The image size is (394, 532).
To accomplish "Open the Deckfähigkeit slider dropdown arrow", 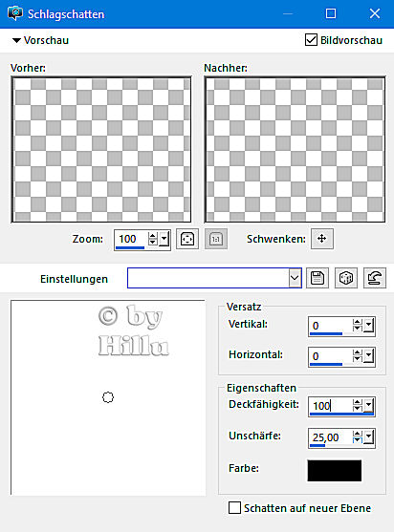I will point(368,405).
